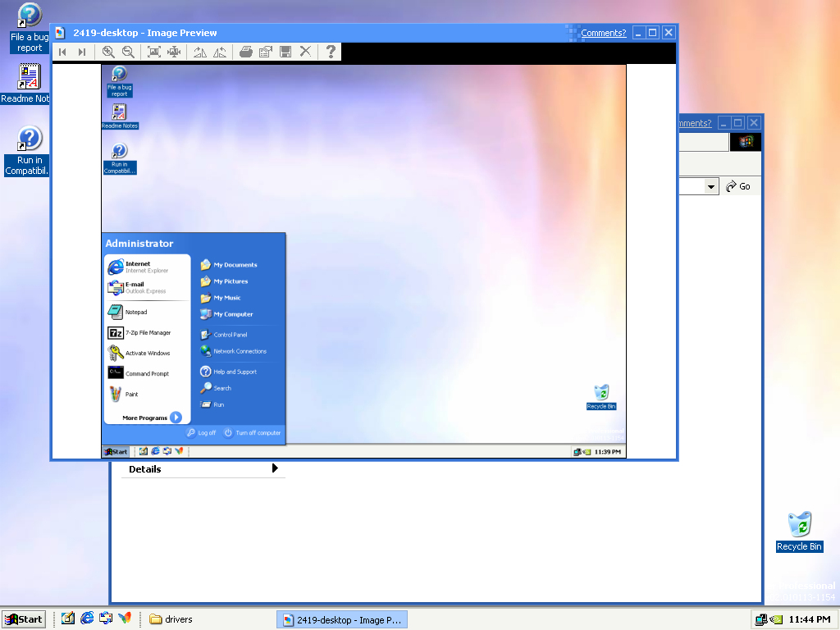
Task: Click the Show Desktop quick launch icon
Action: click(x=67, y=619)
